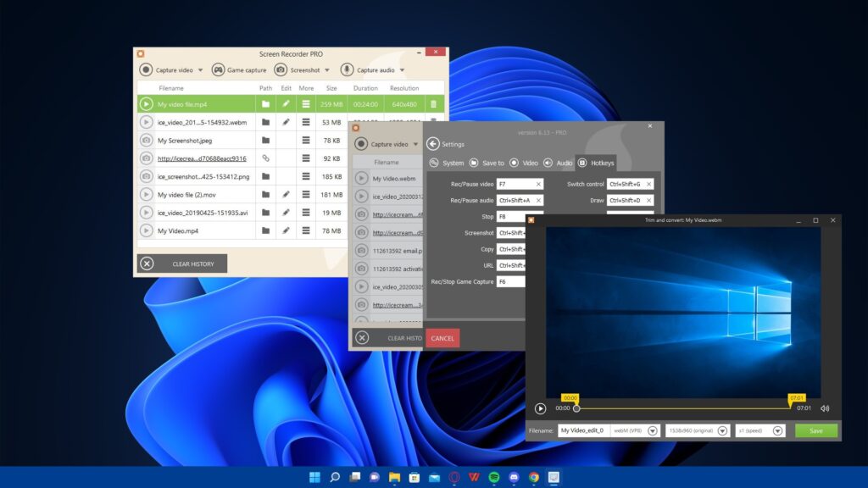Open More menu for ice_screenshot...425-153412.png
Image resolution: width=868 pixels, height=488 pixels.
[x=305, y=176]
